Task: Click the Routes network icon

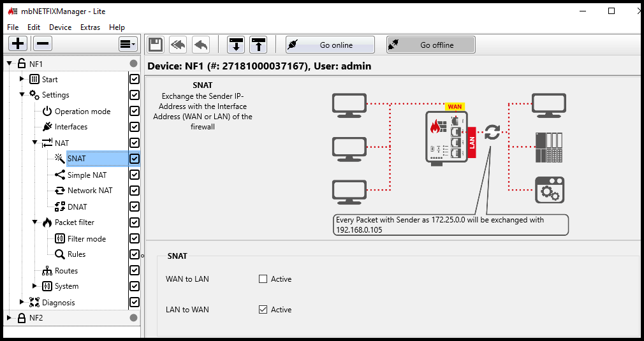Action: (x=47, y=271)
